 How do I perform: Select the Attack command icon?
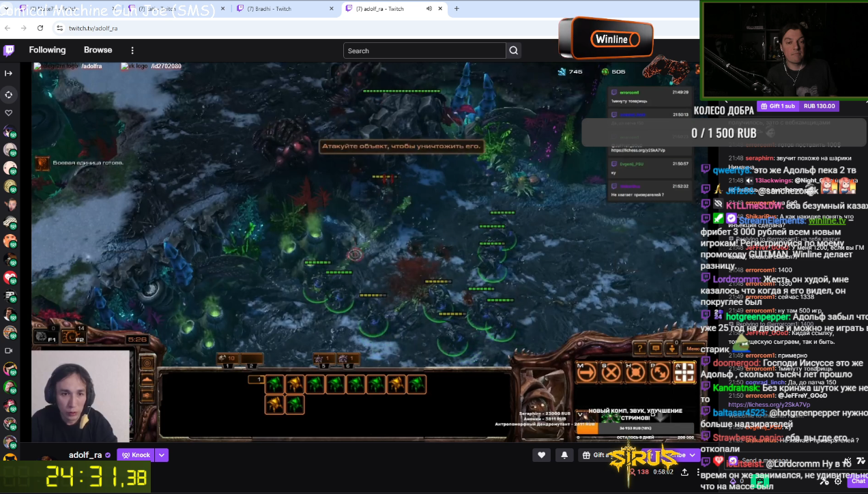pyautogui.click(x=684, y=372)
